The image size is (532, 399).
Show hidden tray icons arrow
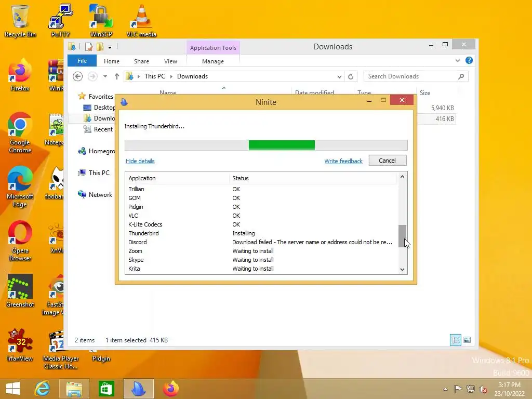tap(445, 389)
